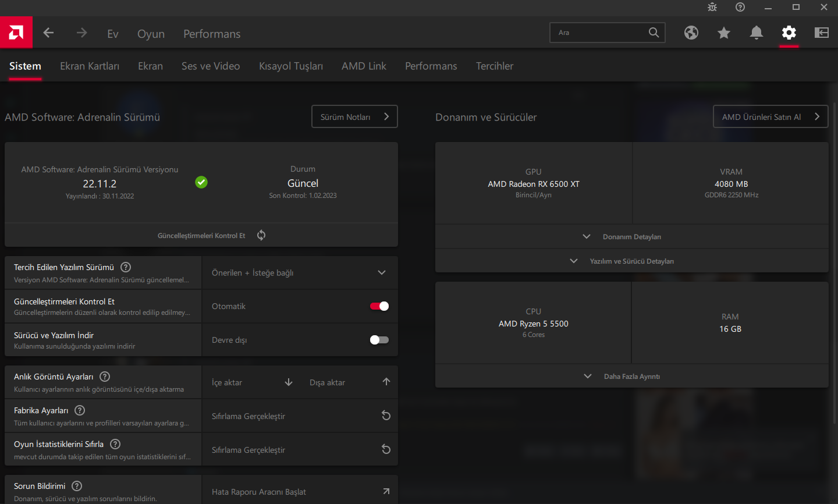Switch to Ekran Kartları tab

pos(90,66)
